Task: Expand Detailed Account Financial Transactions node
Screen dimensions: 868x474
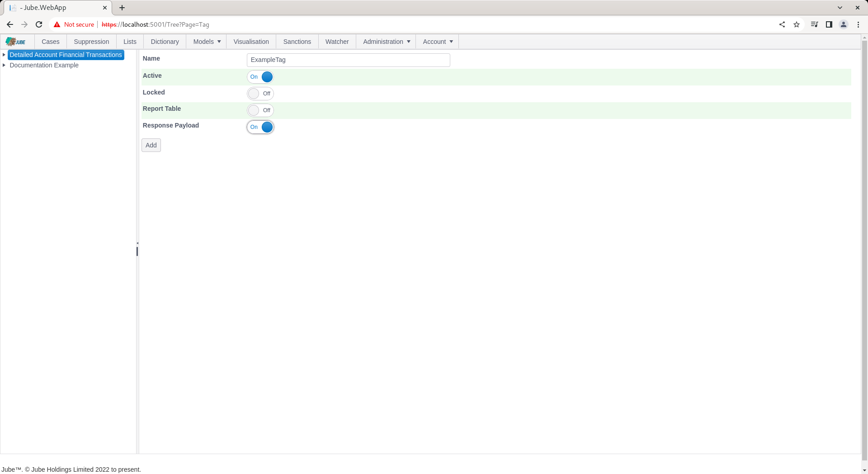Action: coord(4,55)
